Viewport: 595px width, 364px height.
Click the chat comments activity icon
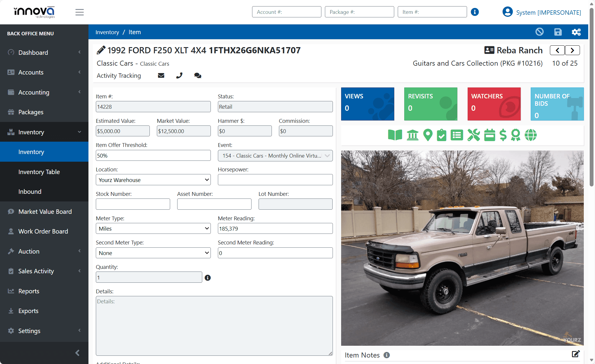coord(198,76)
